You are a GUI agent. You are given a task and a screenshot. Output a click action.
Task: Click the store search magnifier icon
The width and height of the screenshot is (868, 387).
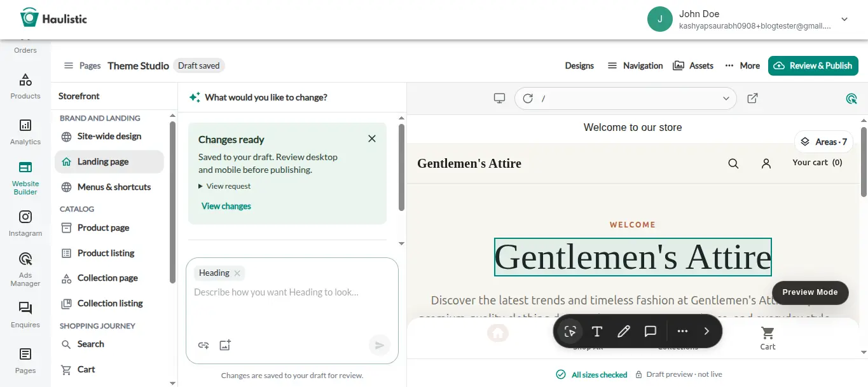pos(733,163)
